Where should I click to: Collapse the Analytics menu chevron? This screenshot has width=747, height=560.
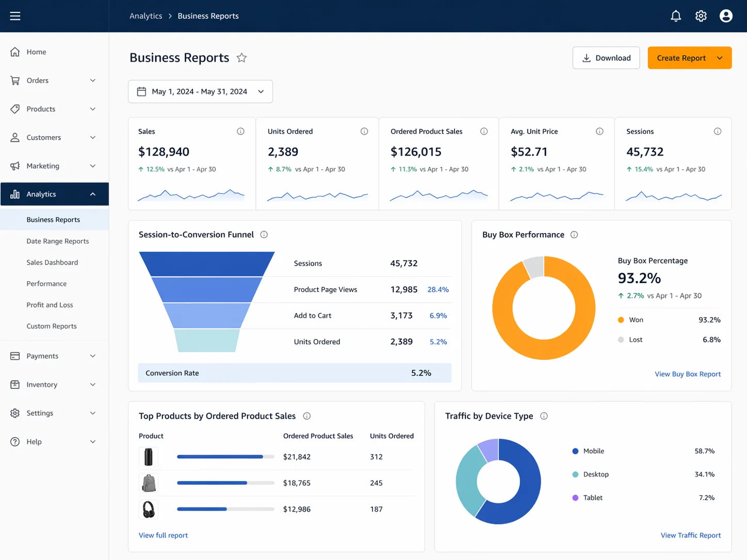93,194
